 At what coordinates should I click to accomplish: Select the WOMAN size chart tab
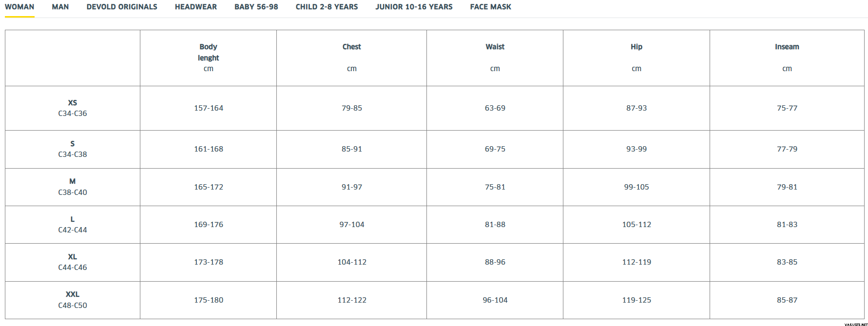pos(19,7)
